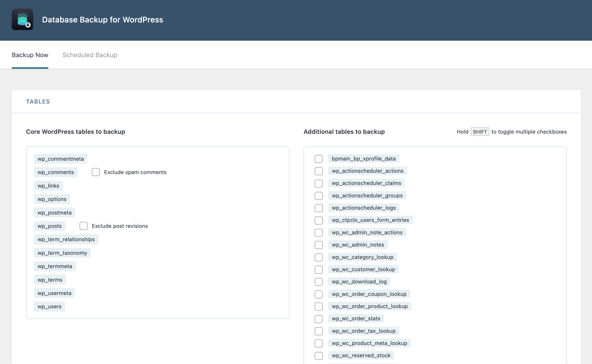Image resolution: width=592 pixels, height=364 pixels.
Task: Click the wp_actionscheduler_actions label
Action: click(x=368, y=171)
